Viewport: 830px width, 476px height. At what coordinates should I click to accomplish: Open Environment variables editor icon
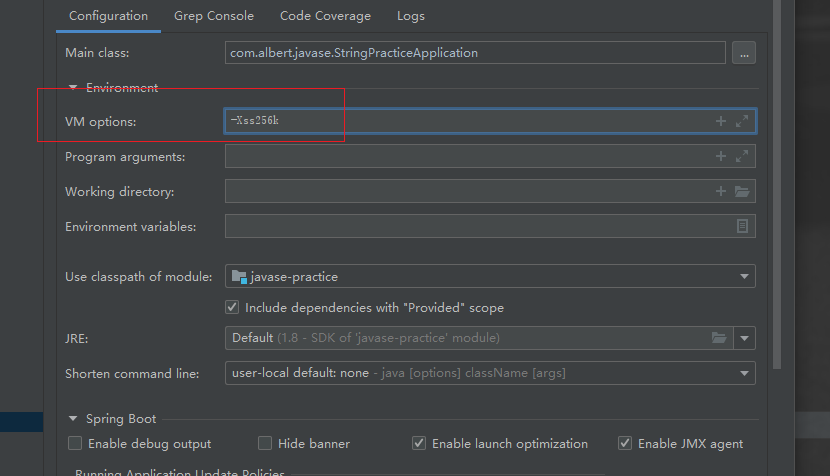pyautogui.click(x=742, y=226)
